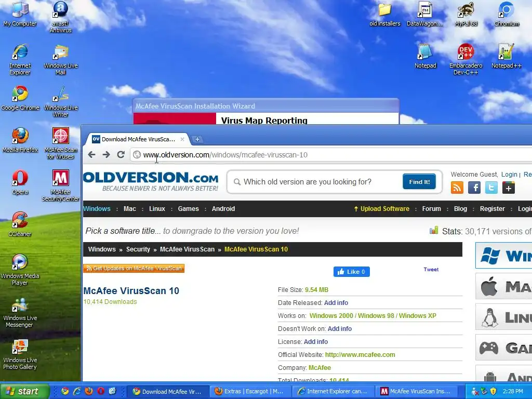Open the Games nav menu item

188,209
